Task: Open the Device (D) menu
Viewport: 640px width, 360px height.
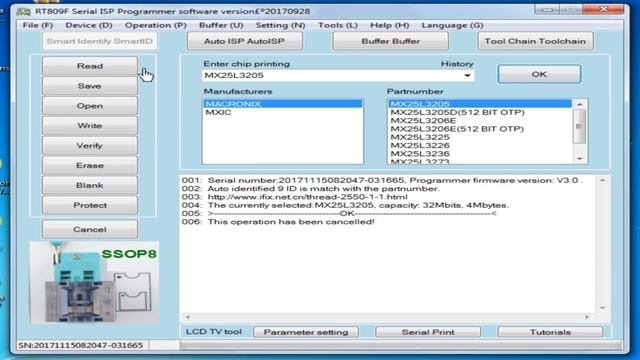Action: (89, 25)
